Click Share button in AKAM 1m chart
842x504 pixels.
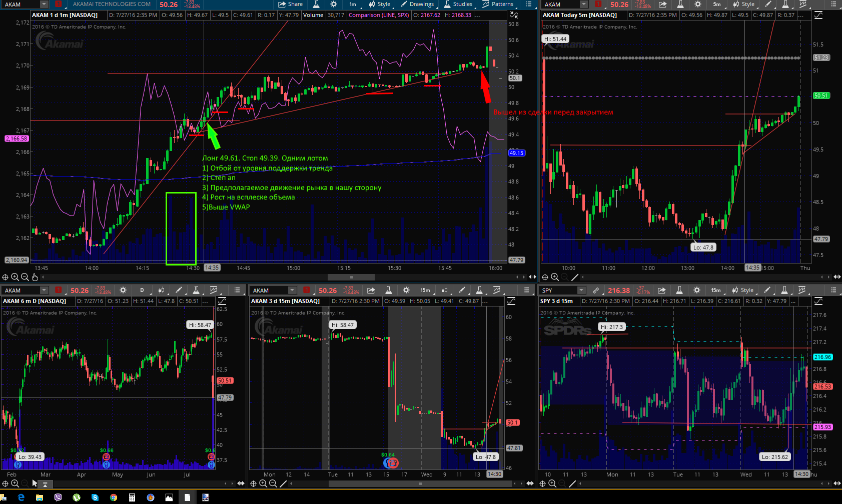tap(291, 4)
